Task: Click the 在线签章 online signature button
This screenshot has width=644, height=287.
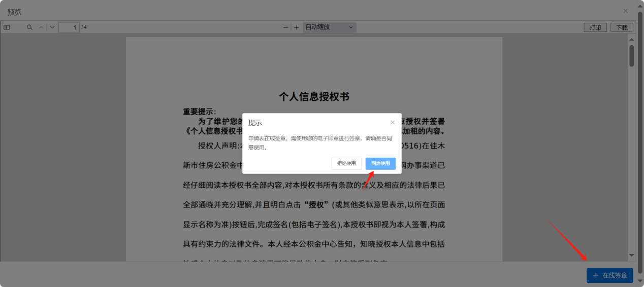Action: pos(610,275)
